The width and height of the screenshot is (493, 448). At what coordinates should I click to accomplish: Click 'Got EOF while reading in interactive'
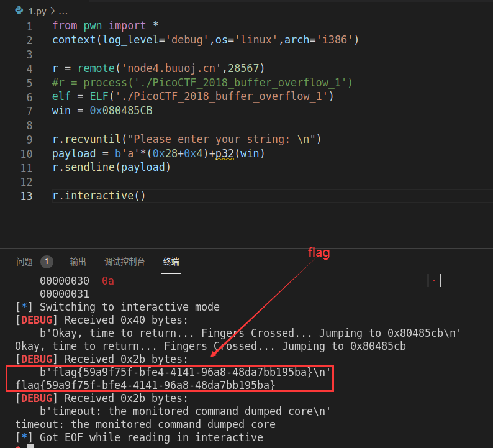[152, 437]
